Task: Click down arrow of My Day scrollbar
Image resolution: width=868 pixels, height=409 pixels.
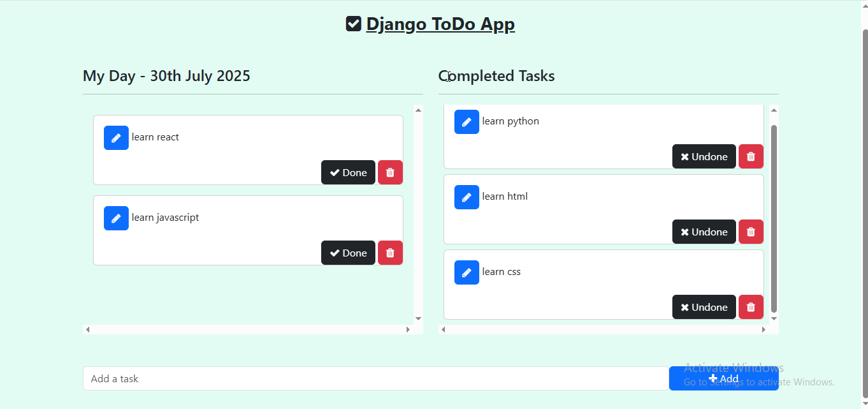Action: (x=418, y=318)
